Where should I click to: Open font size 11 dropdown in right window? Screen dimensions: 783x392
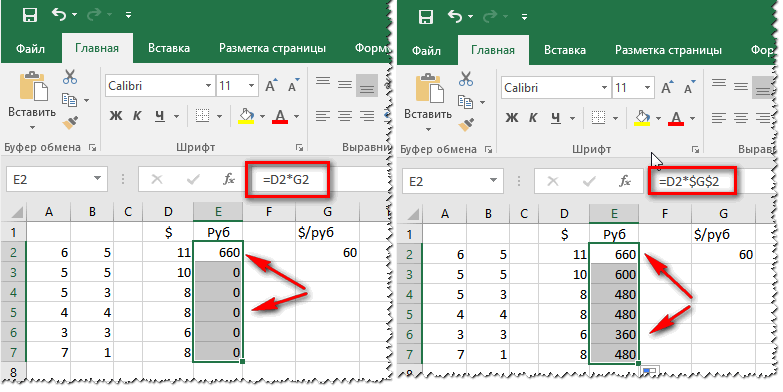pos(648,88)
